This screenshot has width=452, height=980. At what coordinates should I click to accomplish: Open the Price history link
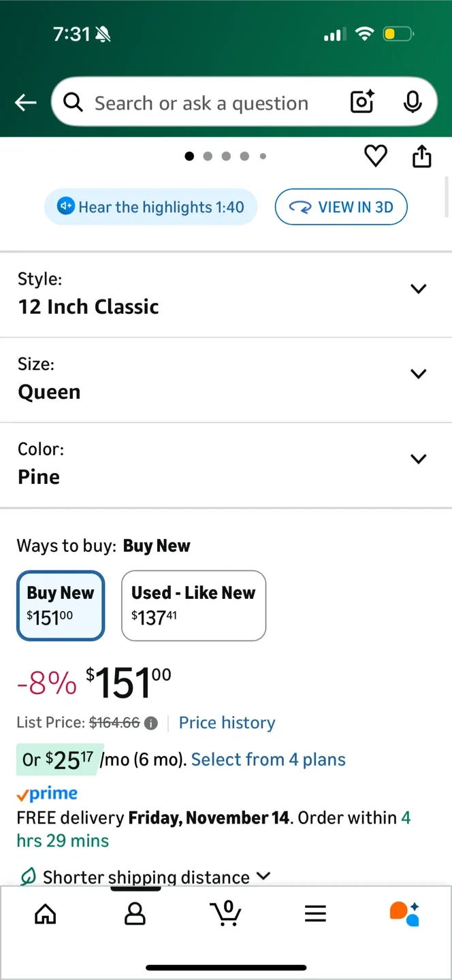click(227, 723)
